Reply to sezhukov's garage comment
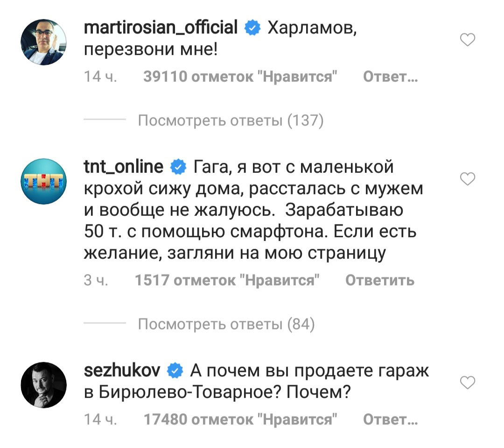This screenshot has height=448, width=504. pyautogui.click(x=390, y=420)
